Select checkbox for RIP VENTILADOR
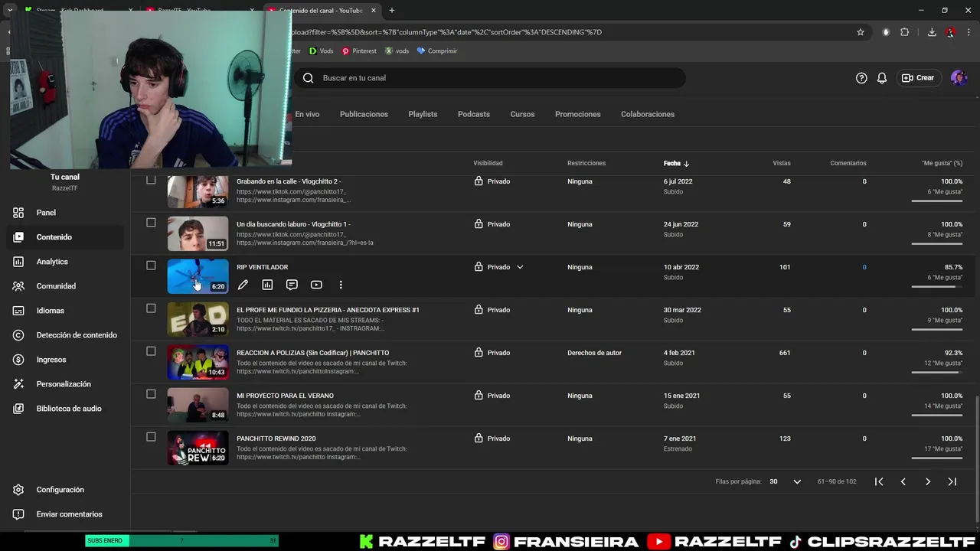980x551 pixels. (151, 266)
